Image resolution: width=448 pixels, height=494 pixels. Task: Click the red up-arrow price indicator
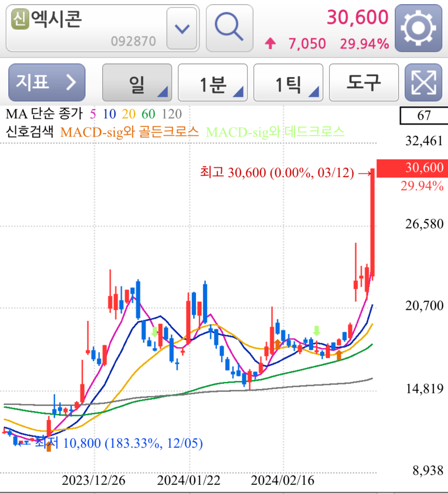pyautogui.click(x=270, y=44)
